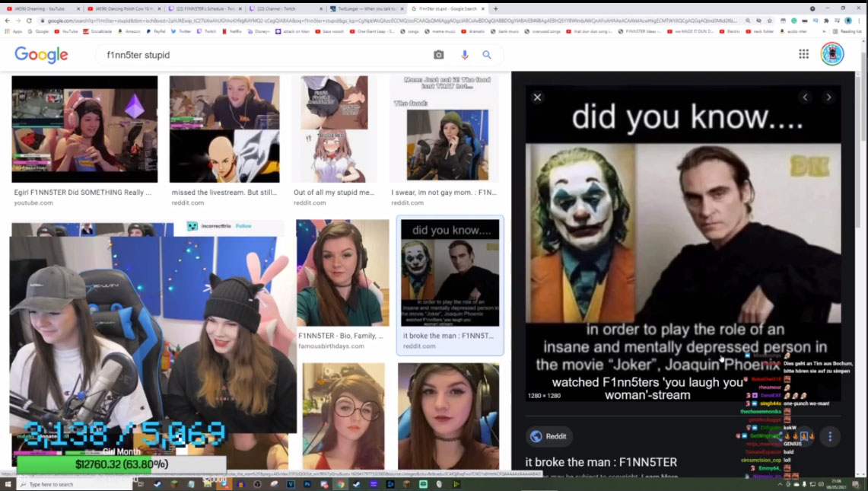Go to next image in preview
The height and width of the screenshot is (491, 868).
[828, 97]
